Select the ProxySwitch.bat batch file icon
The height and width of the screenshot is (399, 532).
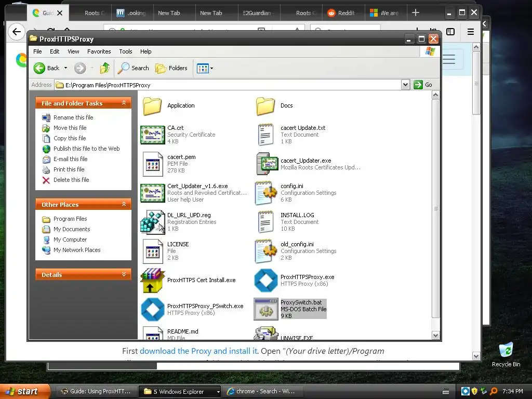265,309
